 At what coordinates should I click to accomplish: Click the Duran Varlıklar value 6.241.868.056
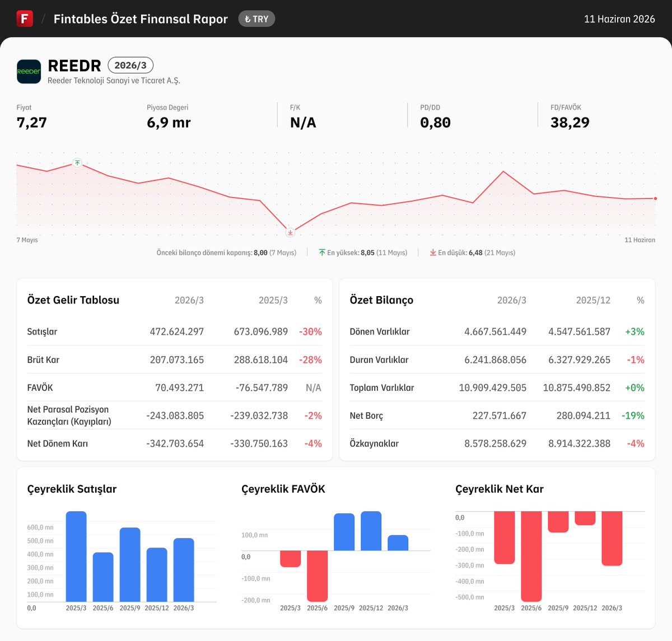click(495, 359)
